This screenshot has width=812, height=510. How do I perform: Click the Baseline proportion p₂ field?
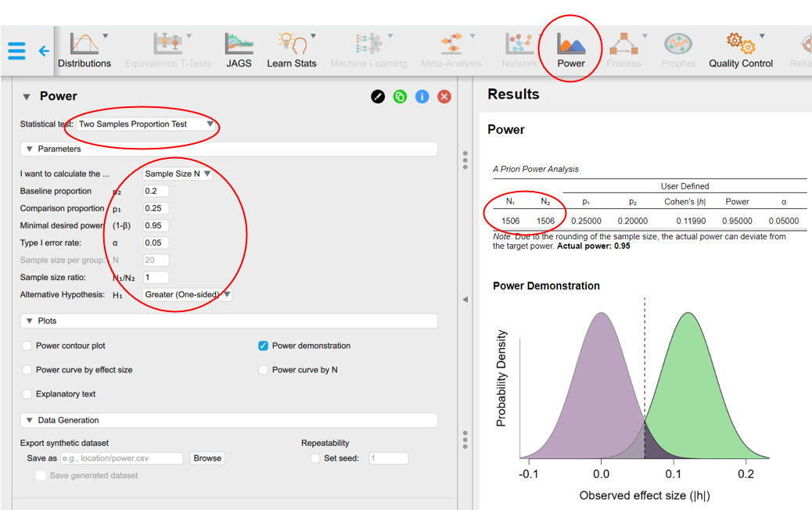[x=156, y=191]
